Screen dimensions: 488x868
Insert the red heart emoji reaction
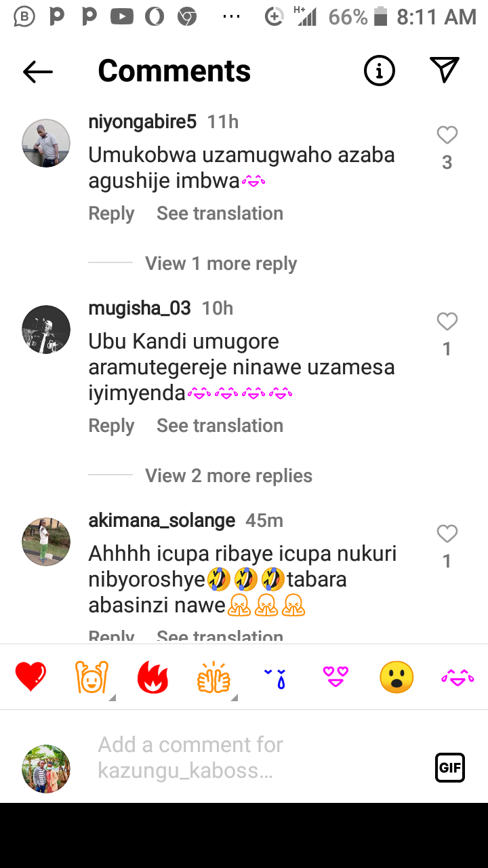30,677
